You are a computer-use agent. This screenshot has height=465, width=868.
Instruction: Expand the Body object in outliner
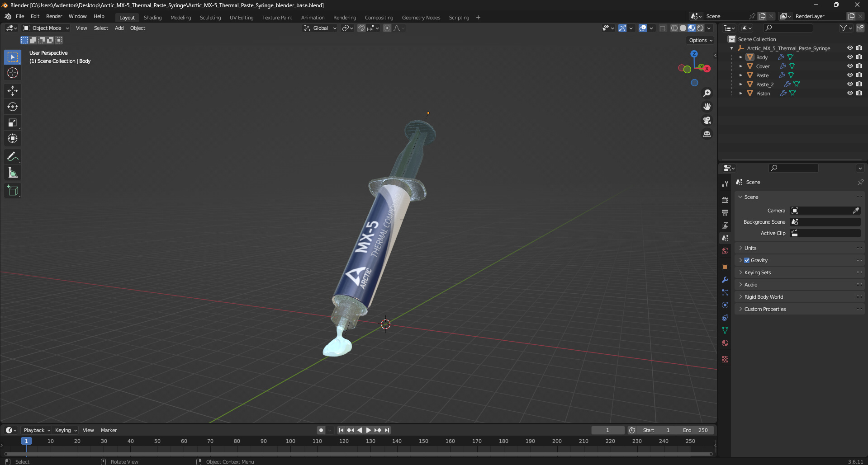pos(740,57)
